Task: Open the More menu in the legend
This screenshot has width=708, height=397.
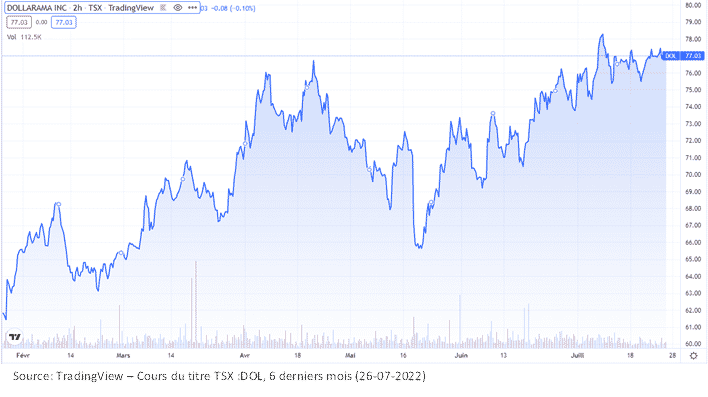Action: click(x=192, y=8)
